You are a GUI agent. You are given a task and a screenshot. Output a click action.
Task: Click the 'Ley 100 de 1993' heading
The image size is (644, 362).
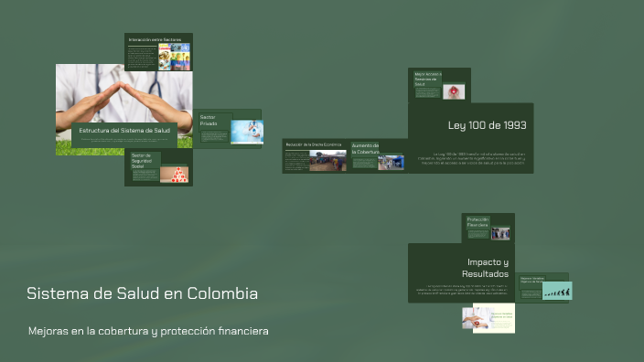coord(487,125)
